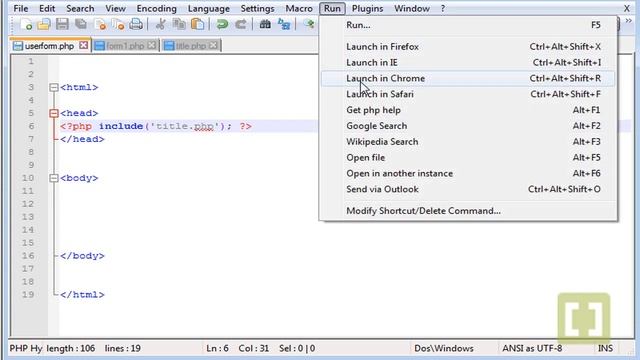Choose Send via Outlook

(468, 189)
